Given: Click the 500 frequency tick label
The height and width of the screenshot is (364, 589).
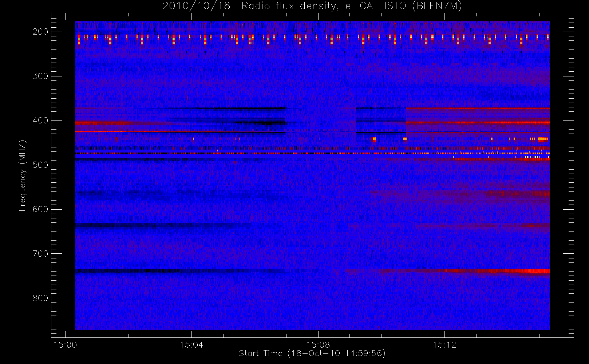Looking at the screenshot, I should point(40,165).
